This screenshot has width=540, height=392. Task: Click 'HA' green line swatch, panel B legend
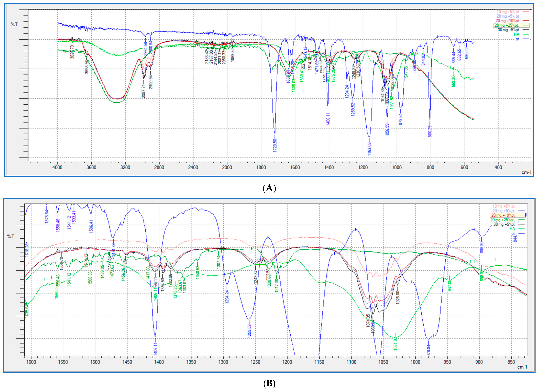coord(521,229)
